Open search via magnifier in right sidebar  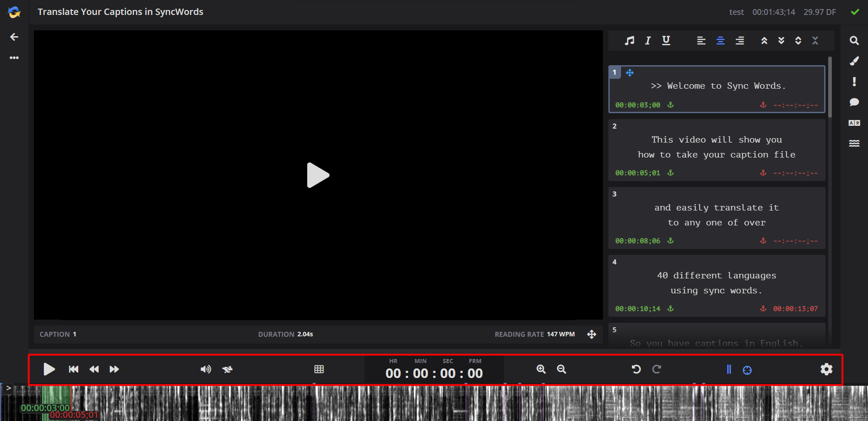854,40
